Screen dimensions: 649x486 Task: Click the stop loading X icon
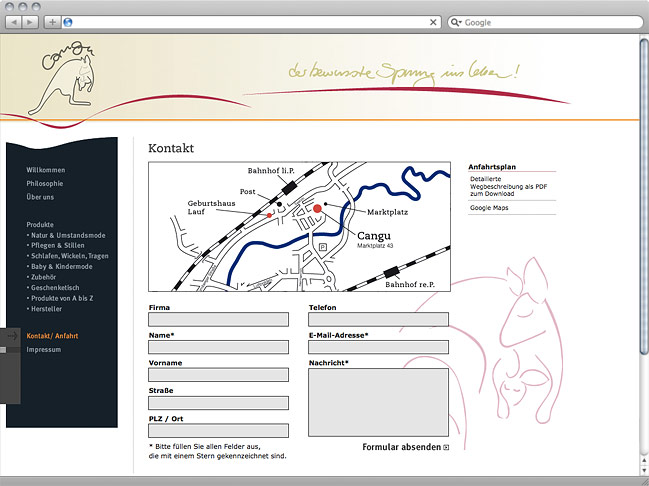pyautogui.click(x=433, y=21)
